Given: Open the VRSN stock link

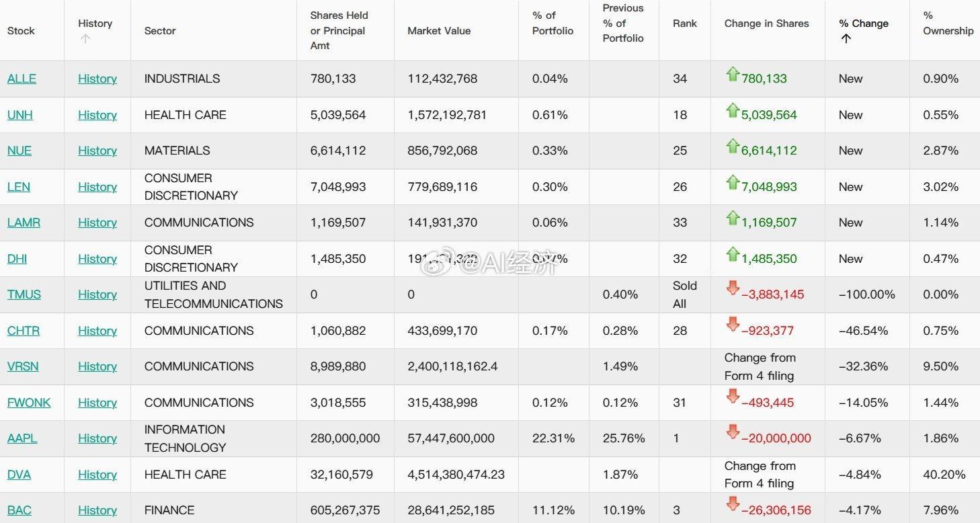Looking at the screenshot, I should pos(23,366).
